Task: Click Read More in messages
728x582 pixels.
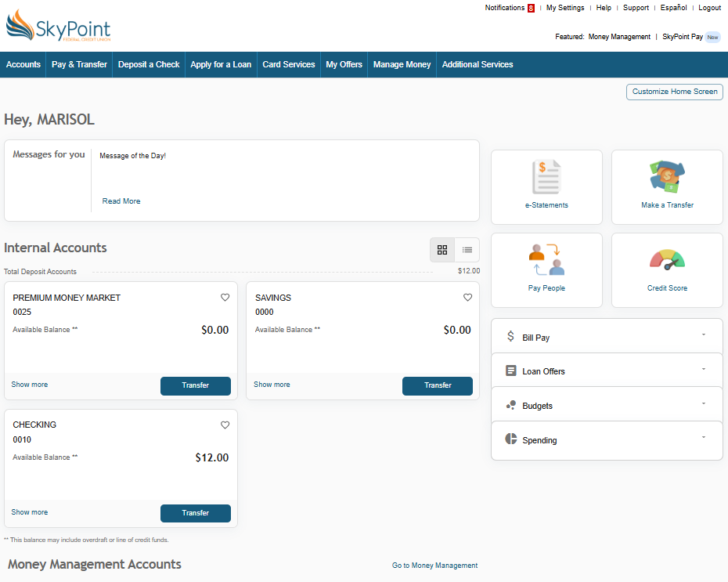Action: [x=121, y=201]
